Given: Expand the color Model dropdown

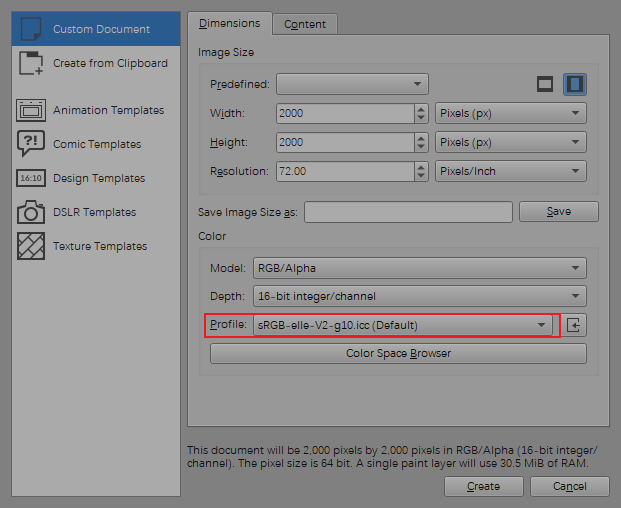Looking at the screenshot, I should coord(419,268).
